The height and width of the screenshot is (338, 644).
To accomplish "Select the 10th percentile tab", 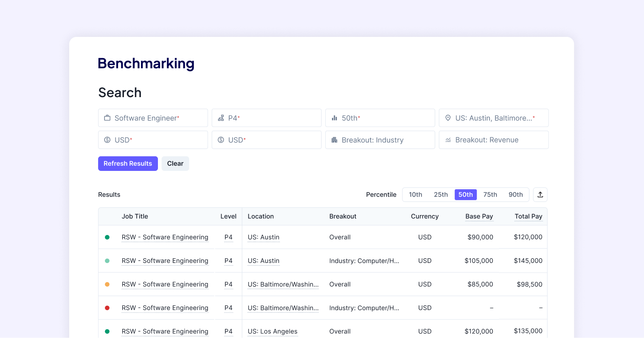I will tap(416, 195).
